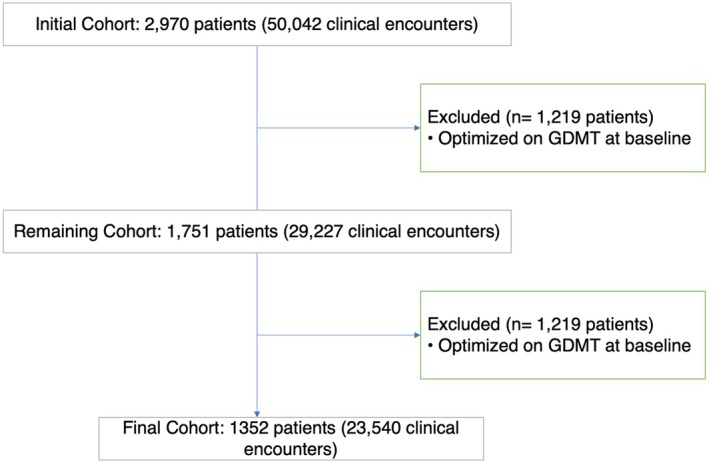Select the '1352 patients' text
709x463 pixels.
point(283,428)
